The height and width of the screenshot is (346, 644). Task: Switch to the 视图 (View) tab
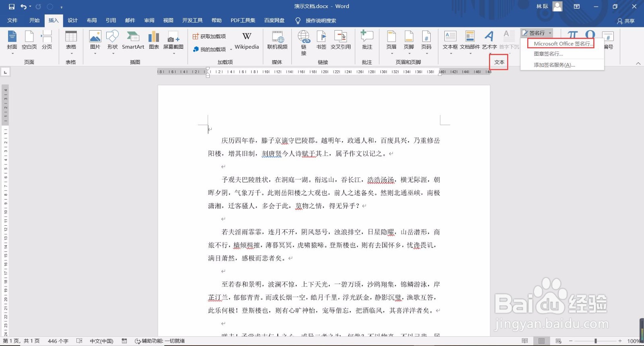(x=168, y=21)
